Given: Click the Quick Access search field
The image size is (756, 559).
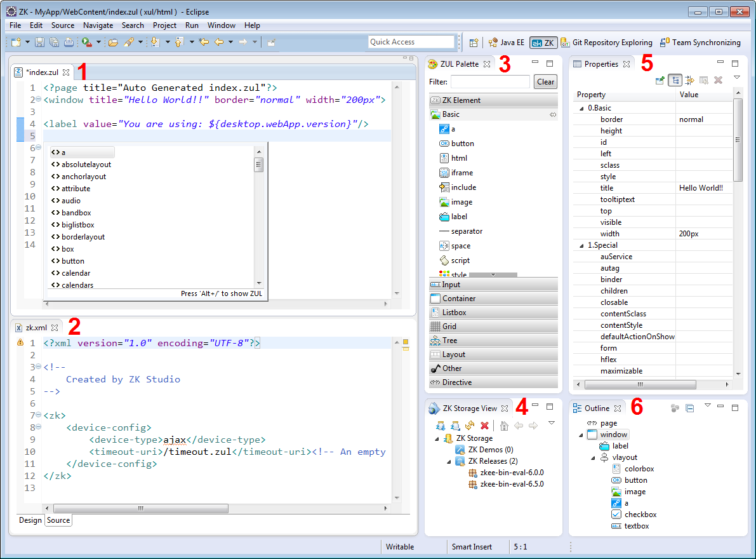Looking at the screenshot, I should pyautogui.click(x=412, y=42).
